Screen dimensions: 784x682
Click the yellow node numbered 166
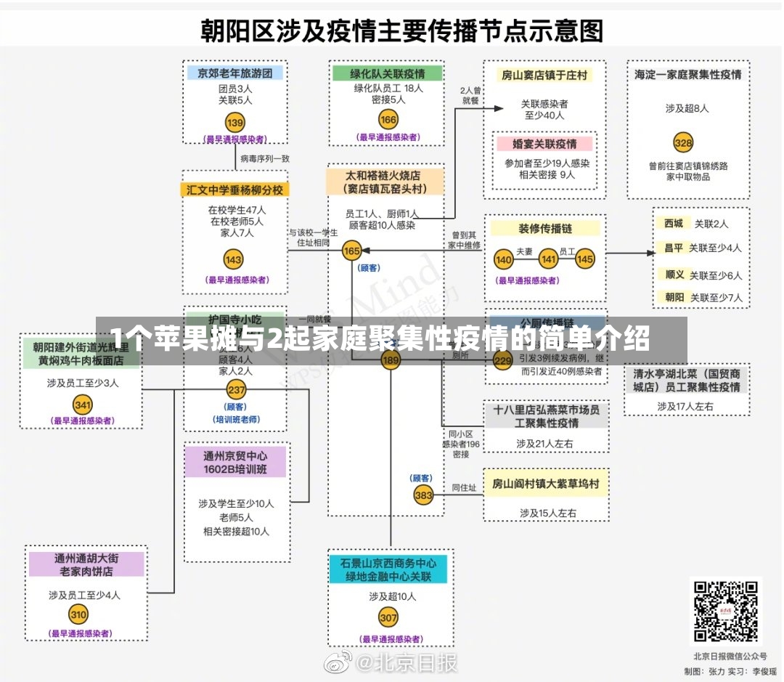(x=388, y=120)
